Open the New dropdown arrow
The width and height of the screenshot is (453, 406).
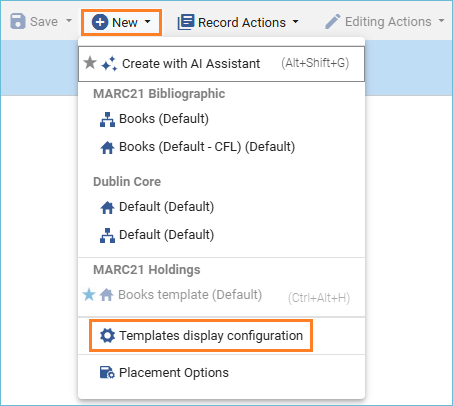click(147, 22)
